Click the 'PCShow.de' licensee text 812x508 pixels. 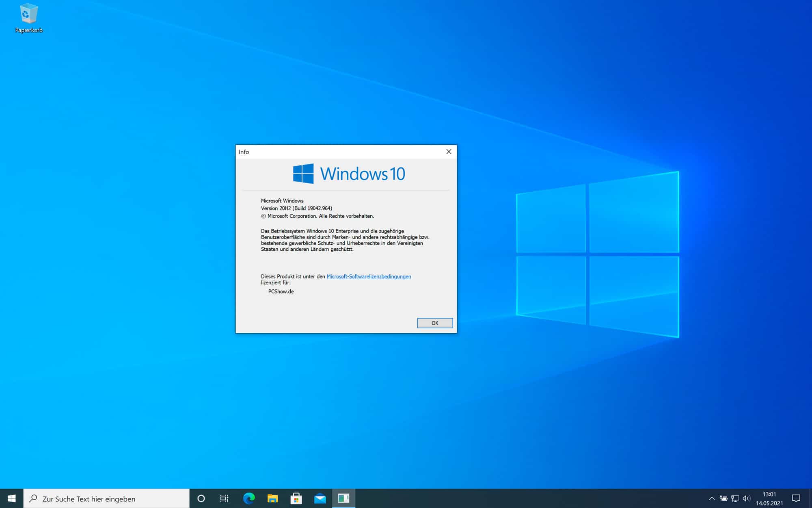(x=281, y=291)
